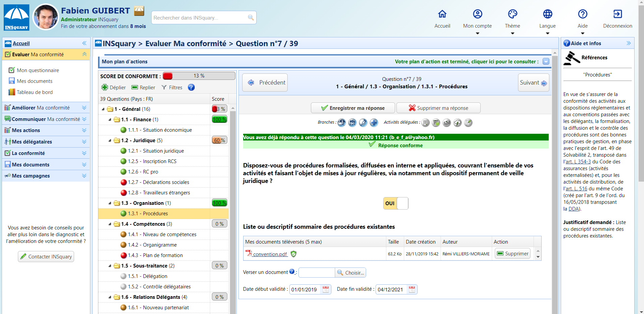Click Supprimer ma réponse button
The image size is (644, 314).
coord(439,108)
